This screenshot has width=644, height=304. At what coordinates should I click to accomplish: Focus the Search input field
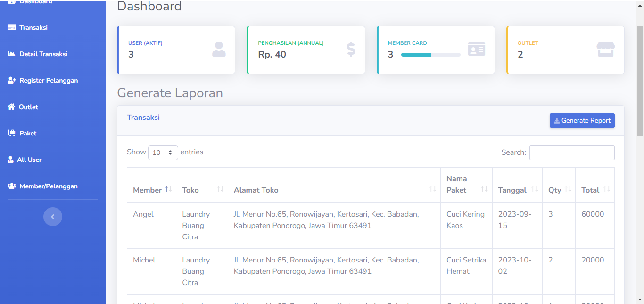[x=571, y=152]
